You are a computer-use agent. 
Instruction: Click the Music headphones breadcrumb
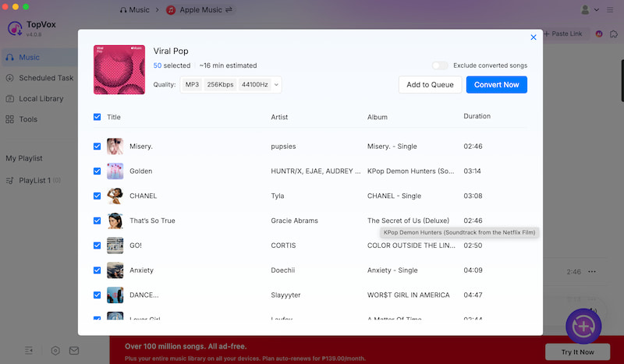coord(134,10)
